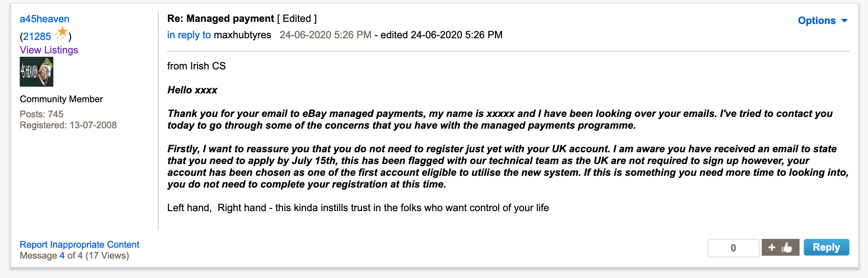Click the 'from Irish CS' line

pyautogui.click(x=197, y=66)
